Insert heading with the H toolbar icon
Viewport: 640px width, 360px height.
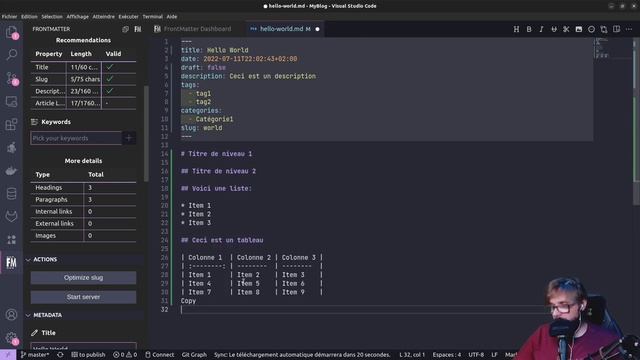coord(516,29)
